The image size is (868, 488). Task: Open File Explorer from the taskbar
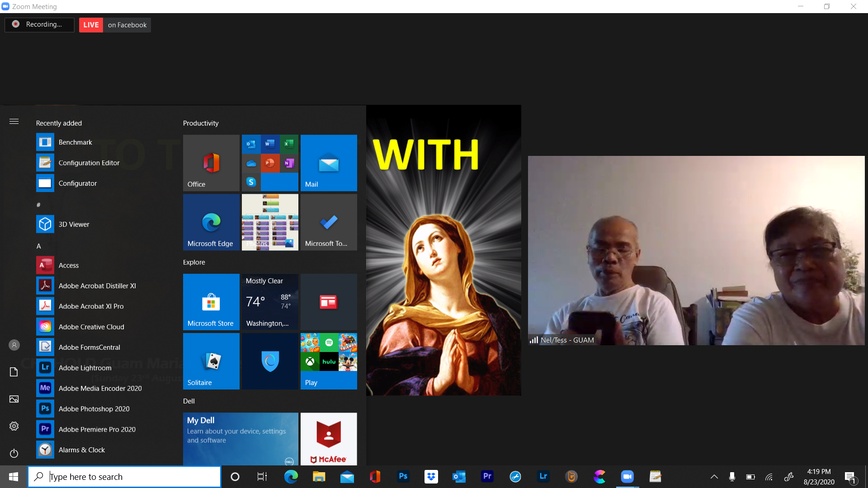click(319, 477)
